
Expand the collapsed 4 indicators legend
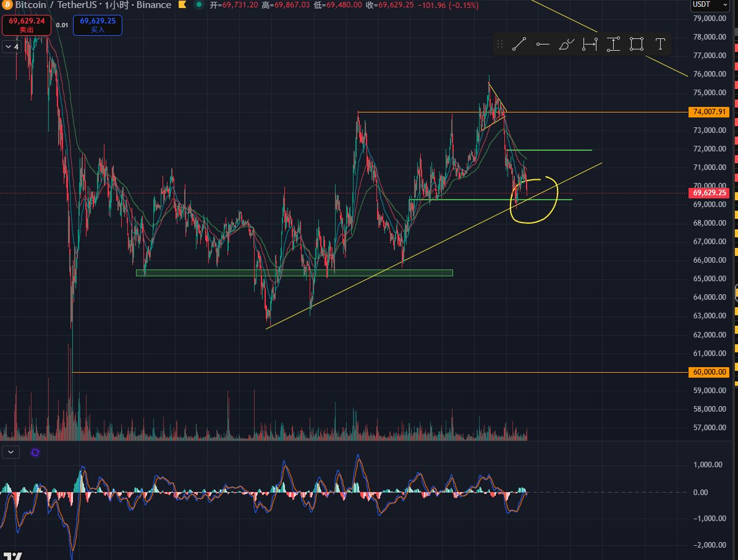[12, 46]
